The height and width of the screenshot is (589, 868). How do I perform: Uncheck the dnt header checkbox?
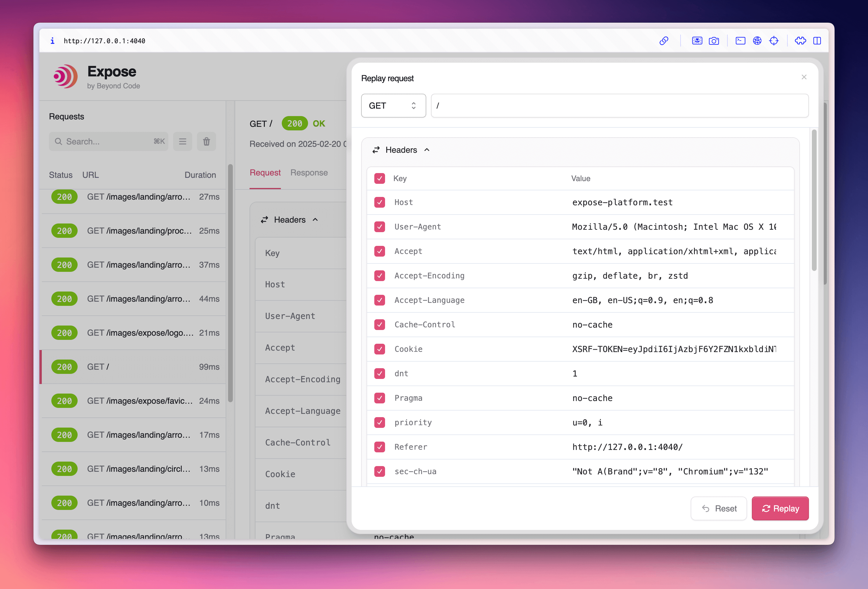(379, 373)
